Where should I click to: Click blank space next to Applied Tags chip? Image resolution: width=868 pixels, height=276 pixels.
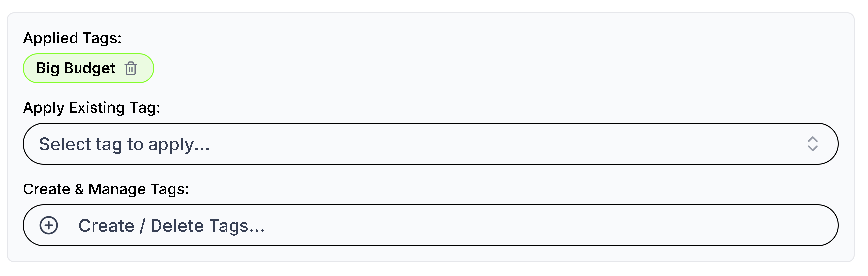pos(497,68)
